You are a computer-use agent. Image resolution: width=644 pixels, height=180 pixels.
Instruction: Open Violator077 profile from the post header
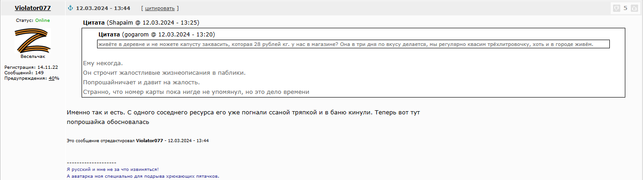tap(33, 8)
